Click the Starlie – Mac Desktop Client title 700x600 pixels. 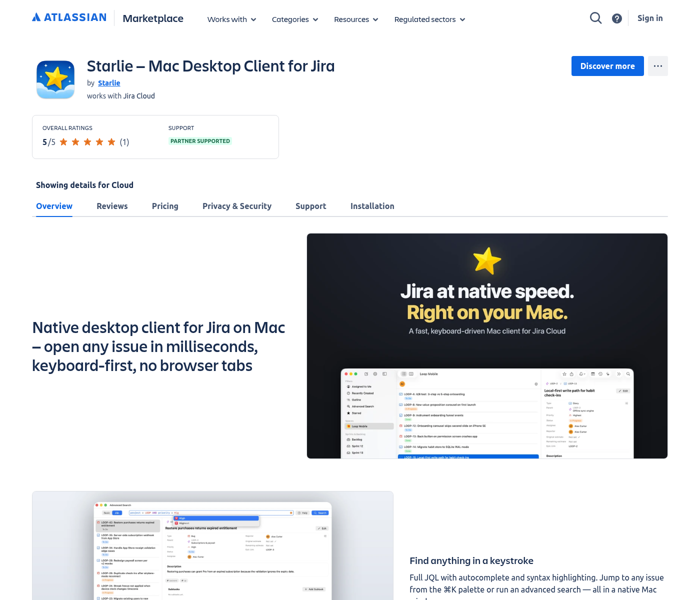click(x=210, y=66)
